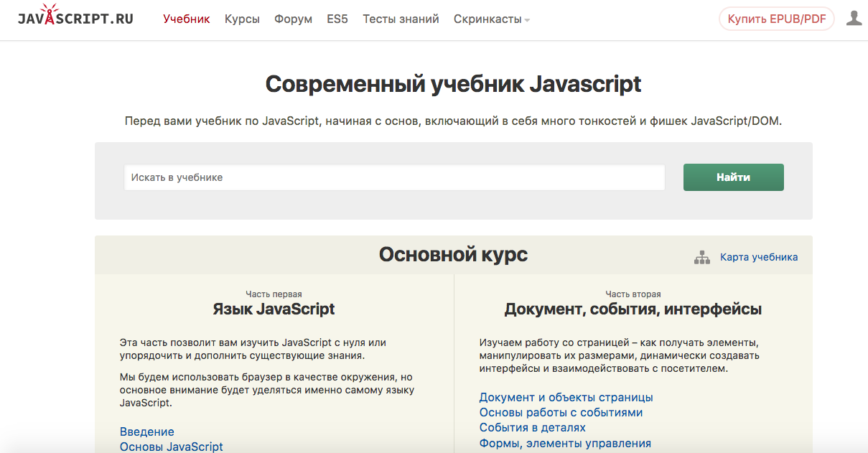This screenshot has width=868, height=453.
Task: Click the Язык JavaScript section heading
Action: 274,309
